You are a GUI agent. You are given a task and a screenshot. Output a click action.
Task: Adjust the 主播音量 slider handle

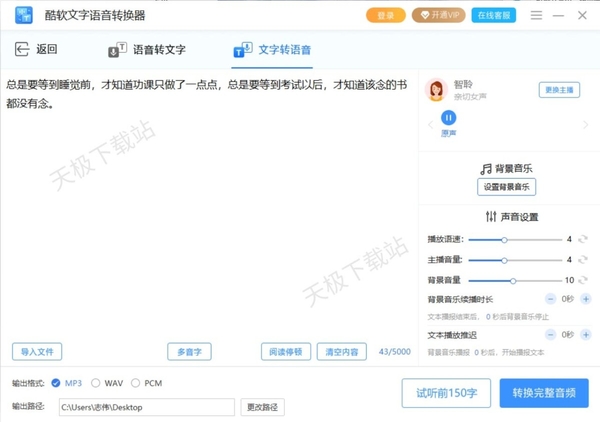point(504,261)
